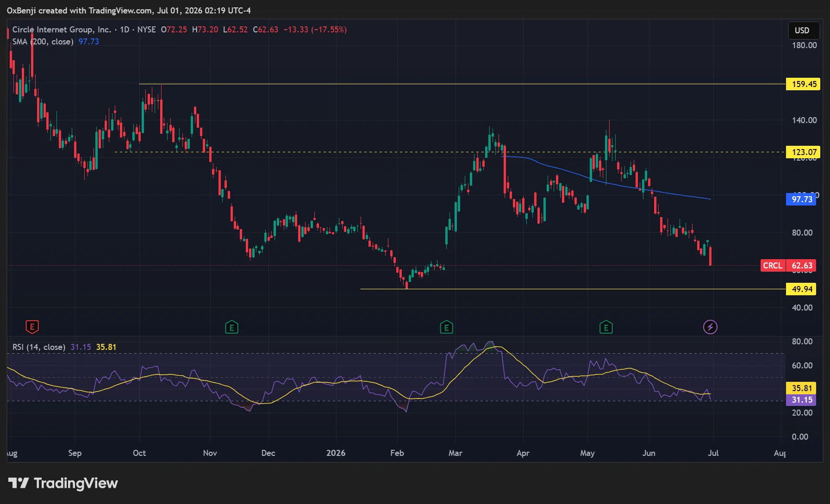Click the 40.00 price axis label
Viewport: 830px width, 504px height.
[x=802, y=308]
